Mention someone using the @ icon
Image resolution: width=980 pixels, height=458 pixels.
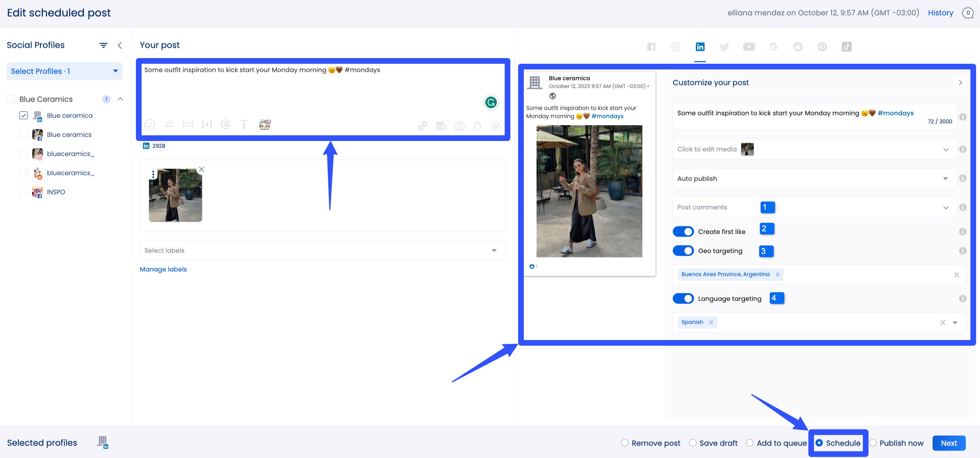(225, 124)
